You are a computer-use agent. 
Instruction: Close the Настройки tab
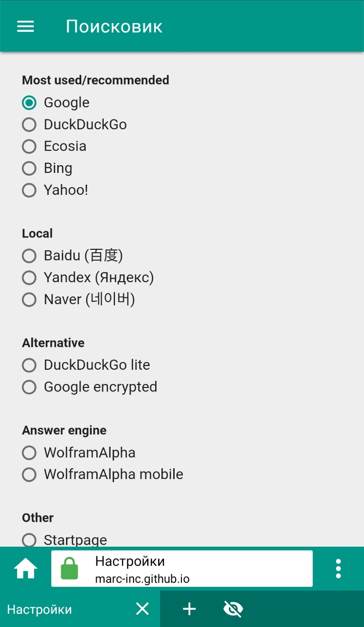[x=142, y=609]
